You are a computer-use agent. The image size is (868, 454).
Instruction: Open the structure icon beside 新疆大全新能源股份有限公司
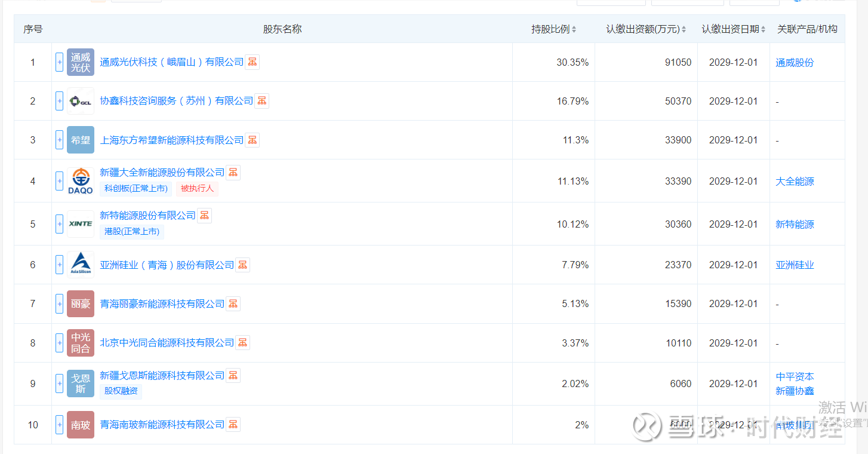[x=233, y=173]
